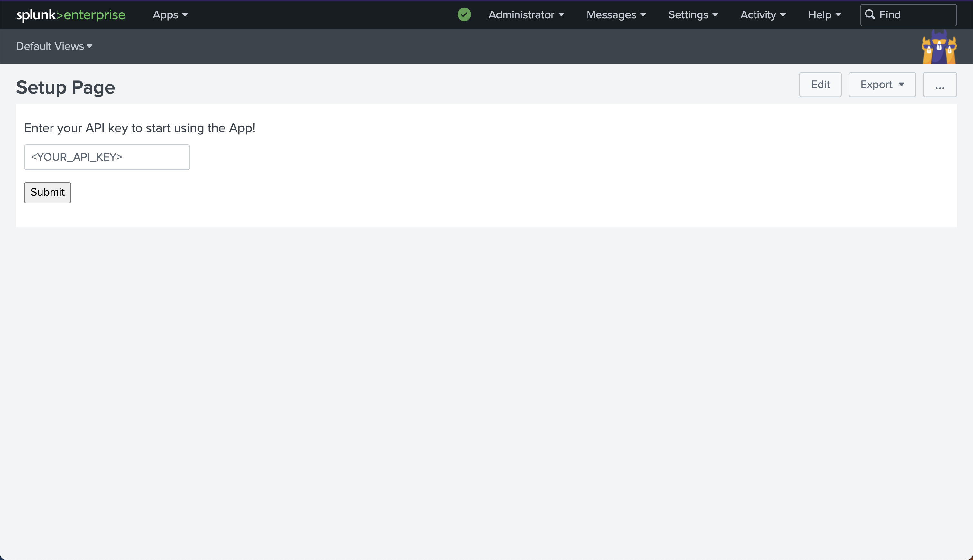Expand the Help menu

824,14
